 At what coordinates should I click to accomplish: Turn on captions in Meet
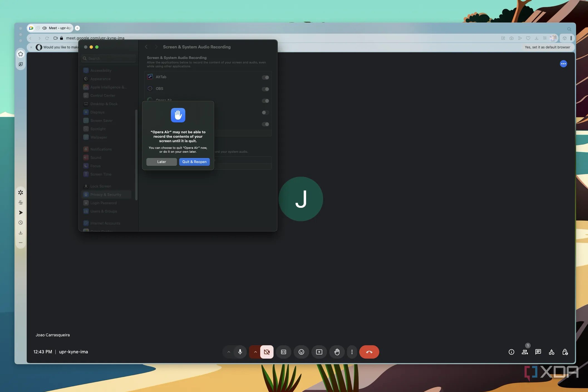(283, 352)
